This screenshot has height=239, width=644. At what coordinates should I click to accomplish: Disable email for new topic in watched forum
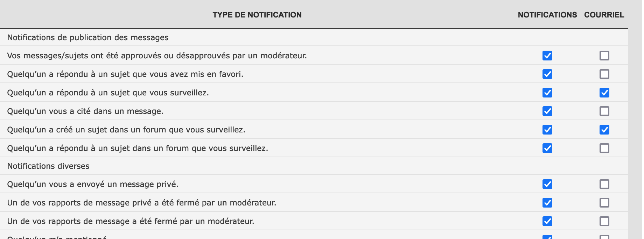(604, 130)
